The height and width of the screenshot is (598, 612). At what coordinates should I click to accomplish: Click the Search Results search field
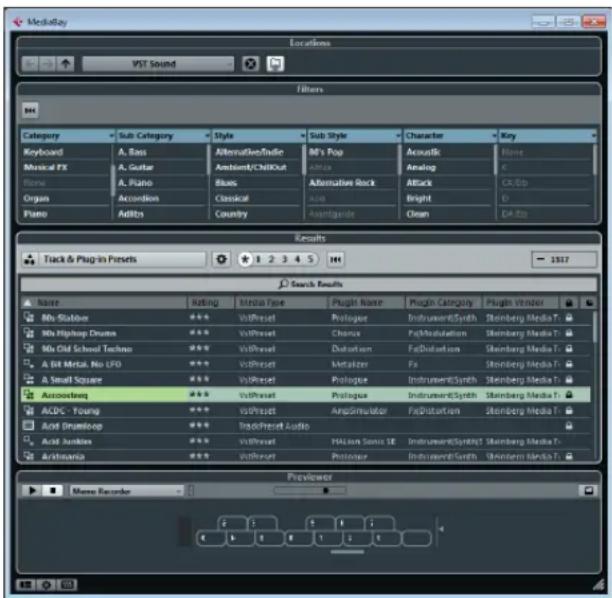(309, 284)
